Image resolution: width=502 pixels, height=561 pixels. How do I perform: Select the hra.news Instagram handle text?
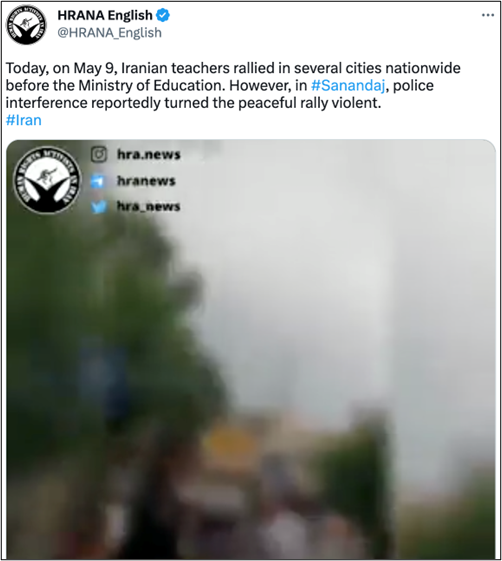click(148, 155)
